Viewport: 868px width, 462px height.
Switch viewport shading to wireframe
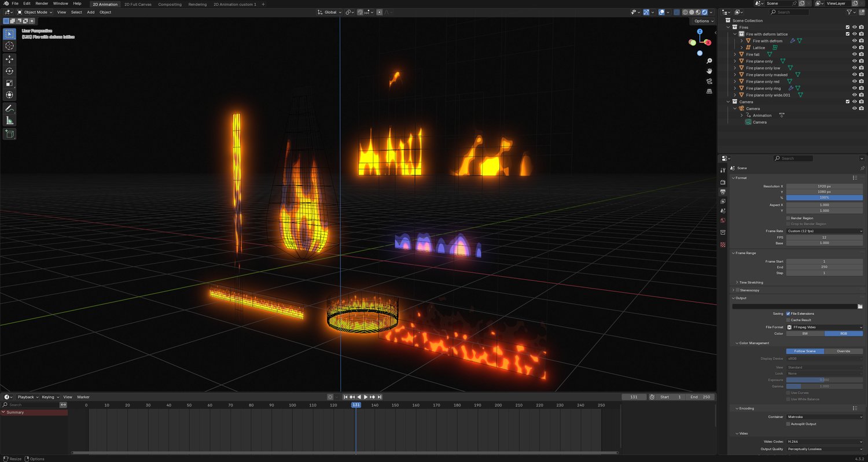click(686, 12)
